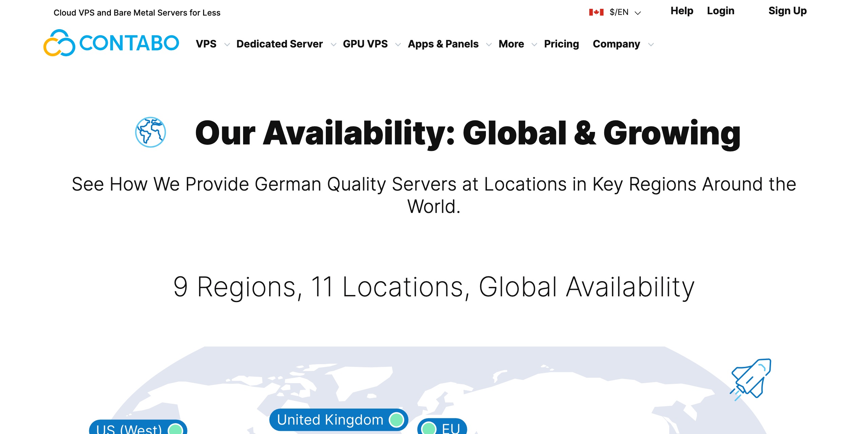The image size is (868, 434).
Task: Click the Sign Up button
Action: (787, 11)
